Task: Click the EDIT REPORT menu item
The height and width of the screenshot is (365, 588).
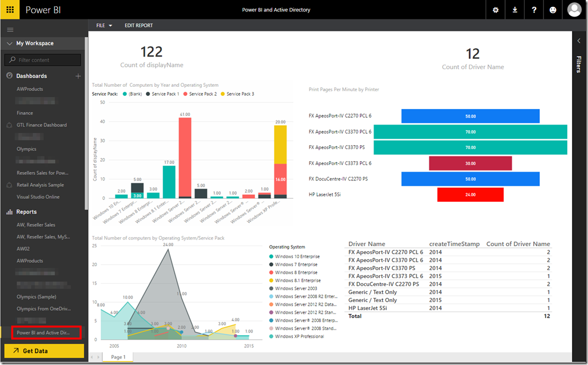Action: pos(139,26)
